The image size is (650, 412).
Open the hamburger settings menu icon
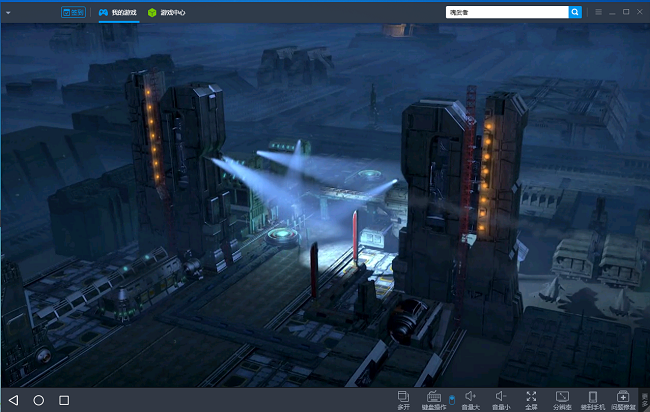[x=598, y=12]
